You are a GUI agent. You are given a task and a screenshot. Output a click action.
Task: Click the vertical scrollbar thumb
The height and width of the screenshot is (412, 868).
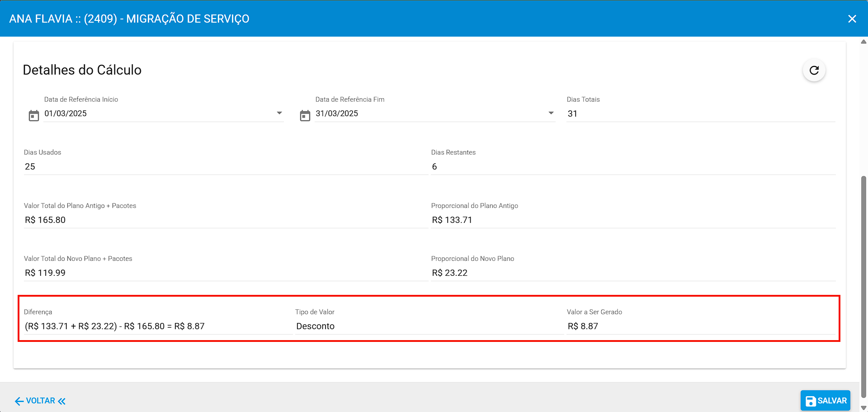click(863, 287)
